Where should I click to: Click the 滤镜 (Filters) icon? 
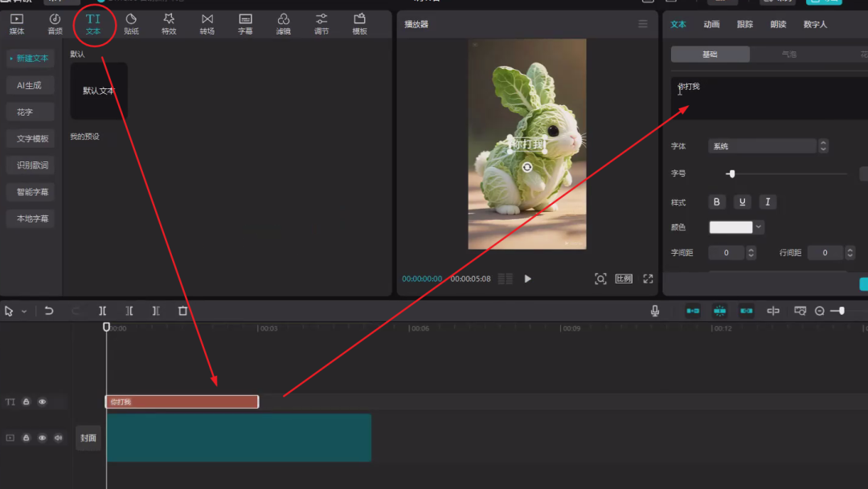[283, 24]
